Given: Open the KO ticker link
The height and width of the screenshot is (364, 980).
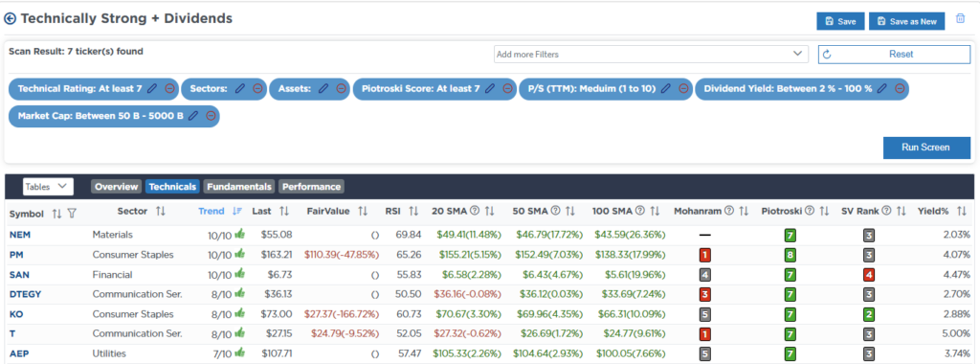Looking at the screenshot, I should pos(15,314).
